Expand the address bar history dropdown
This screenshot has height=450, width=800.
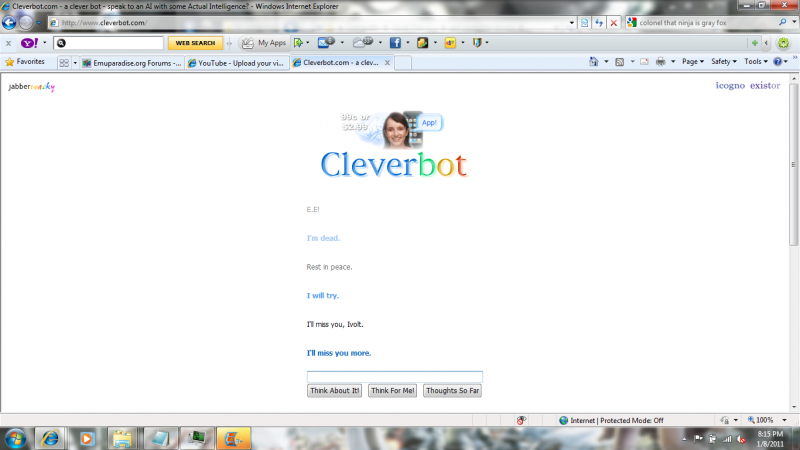(x=571, y=22)
